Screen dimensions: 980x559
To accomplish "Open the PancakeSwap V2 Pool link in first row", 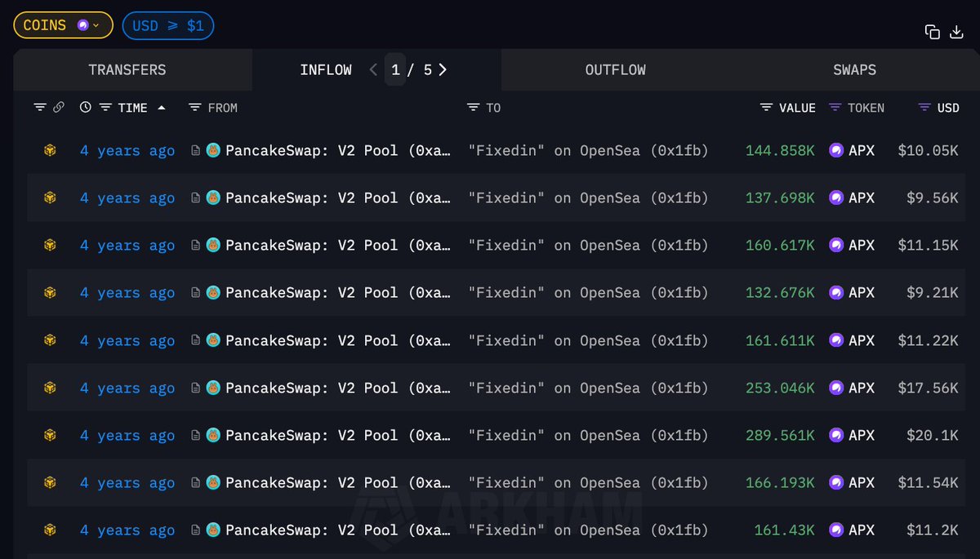I will pos(336,150).
